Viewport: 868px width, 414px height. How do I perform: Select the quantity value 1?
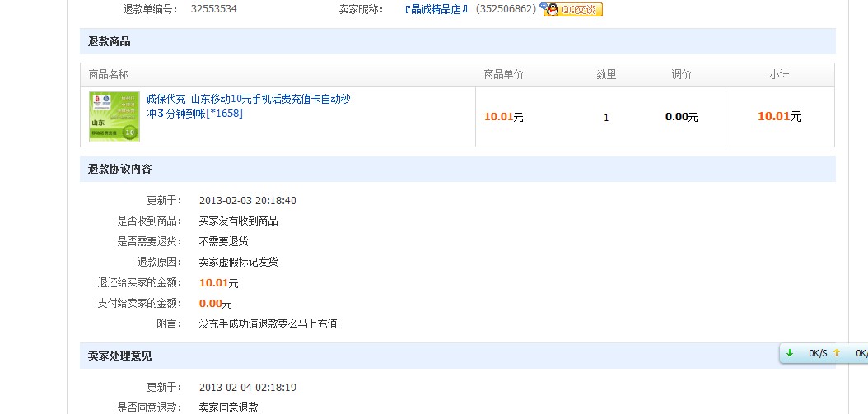tap(606, 118)
